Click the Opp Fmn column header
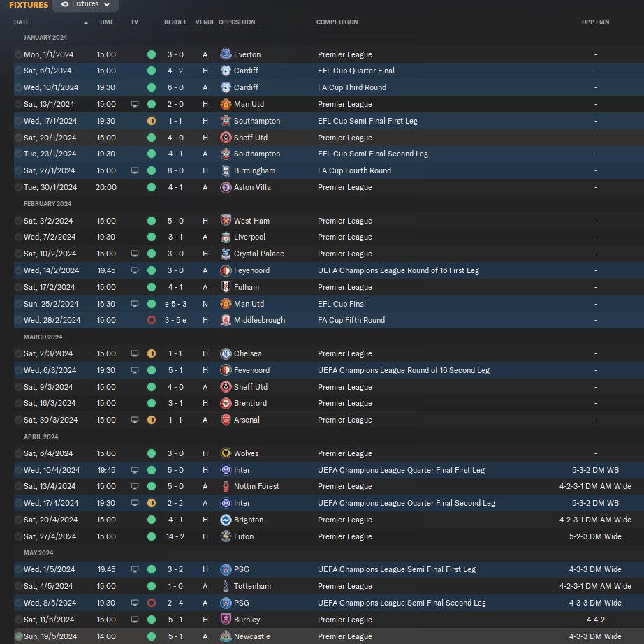The height and width of the screenshot is (644, 644). [595, 22]
